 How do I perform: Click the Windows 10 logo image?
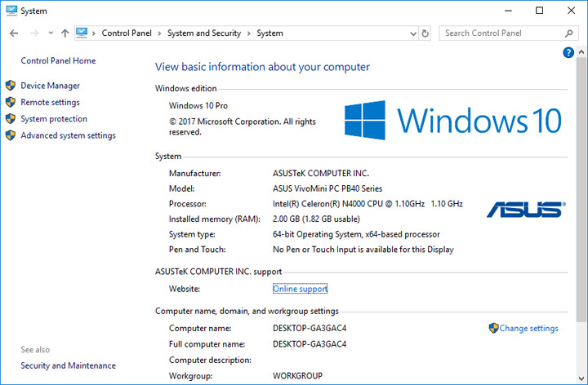pyautogui.click(x=452, y=120)
